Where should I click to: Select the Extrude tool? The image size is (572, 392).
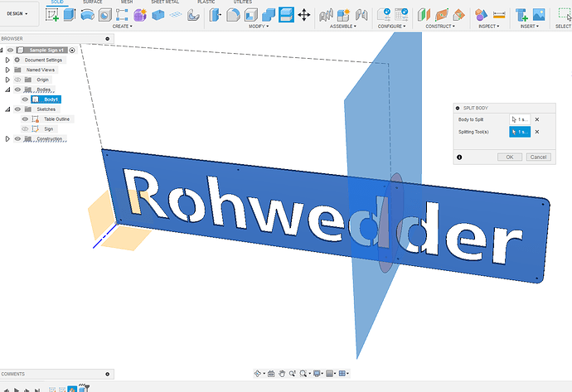70,15
